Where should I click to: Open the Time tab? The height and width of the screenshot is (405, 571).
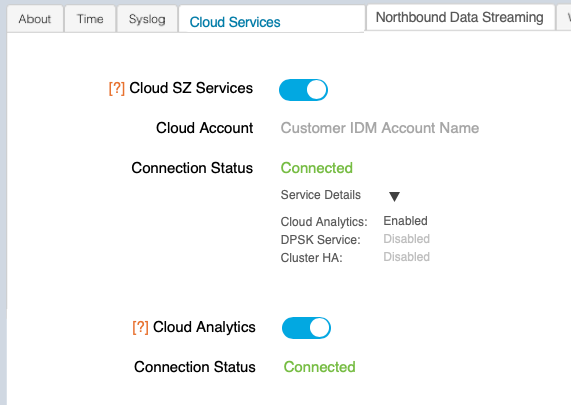[x=90, y=19]
